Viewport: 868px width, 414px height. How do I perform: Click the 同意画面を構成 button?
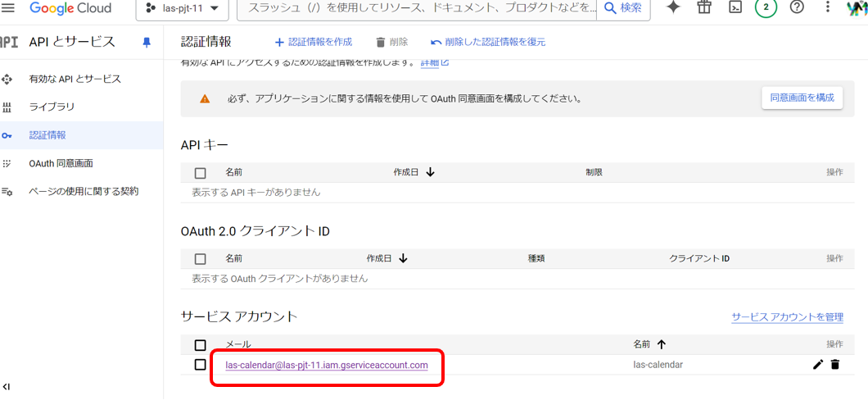[x=802, y=98]
